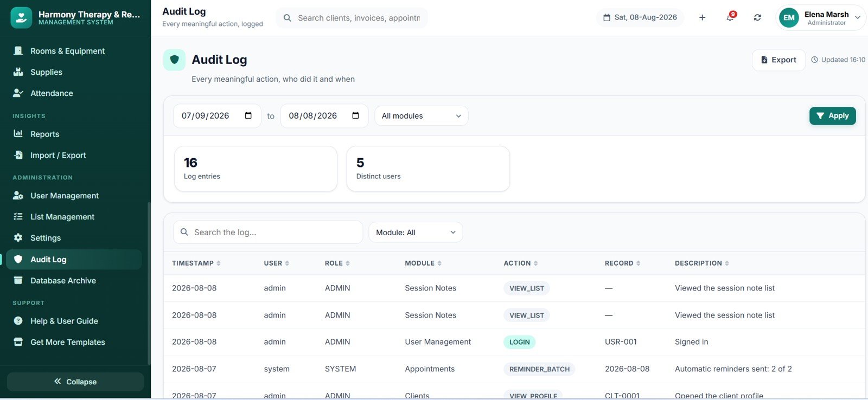Click the Appointments module cell
Image resolution: width=868 pixels, height=400 pixels.
click(430, 369)
